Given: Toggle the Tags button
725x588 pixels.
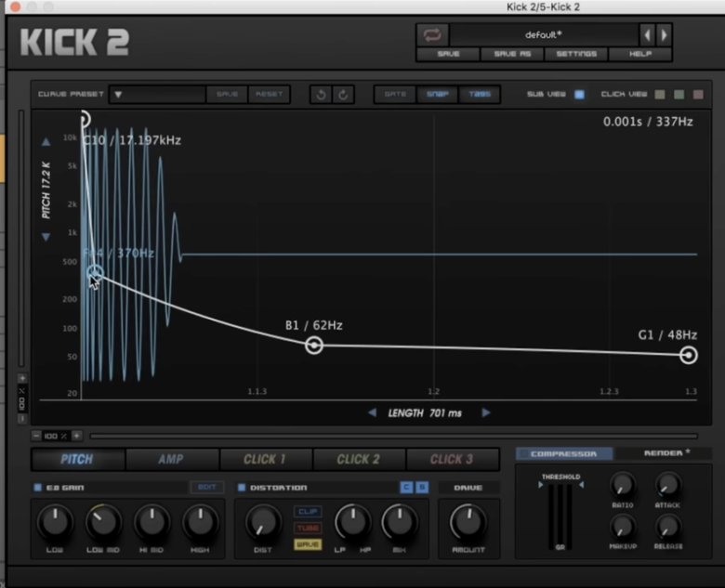Looking at the screenshot, I should (480, 95).
